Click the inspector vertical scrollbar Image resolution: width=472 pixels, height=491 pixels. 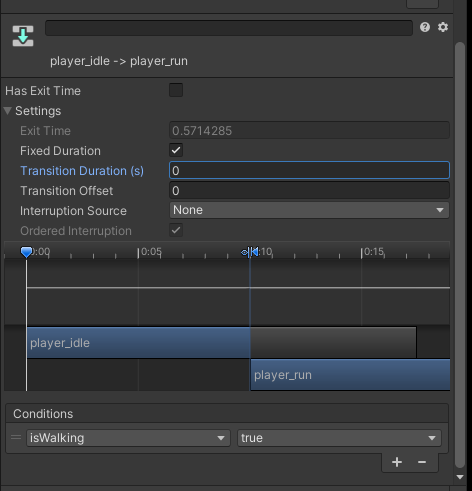(460, 255)
